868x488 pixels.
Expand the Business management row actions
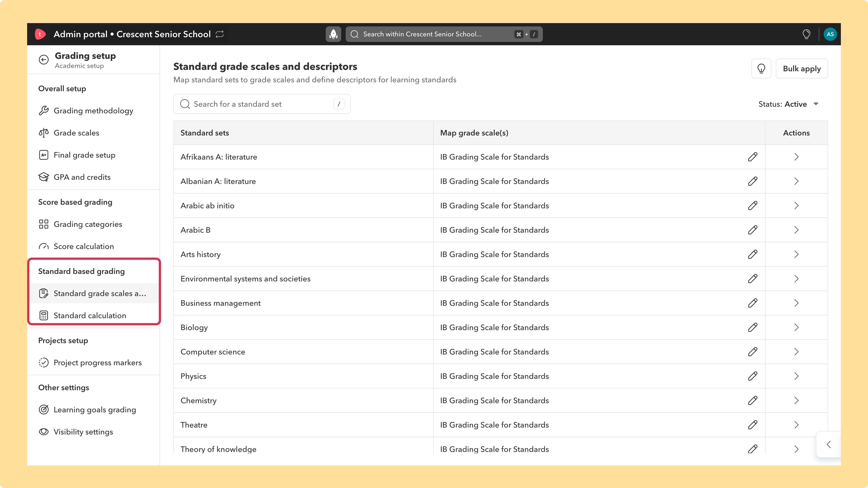coord(796,303)
